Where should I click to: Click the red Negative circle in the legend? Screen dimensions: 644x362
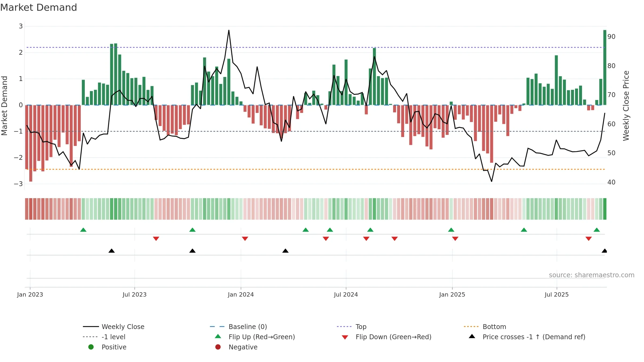[218, 347]
